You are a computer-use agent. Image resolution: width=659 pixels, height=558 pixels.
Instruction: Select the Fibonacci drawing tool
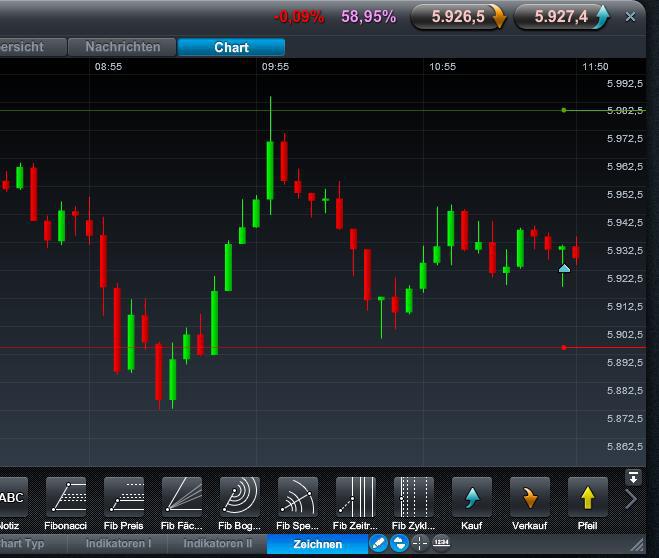point(66,497)
